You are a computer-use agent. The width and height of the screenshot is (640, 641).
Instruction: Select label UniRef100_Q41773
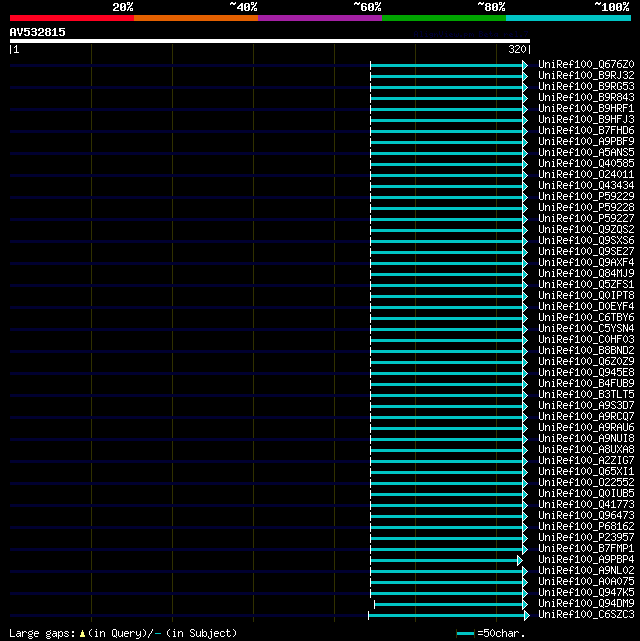click(586, 504)
